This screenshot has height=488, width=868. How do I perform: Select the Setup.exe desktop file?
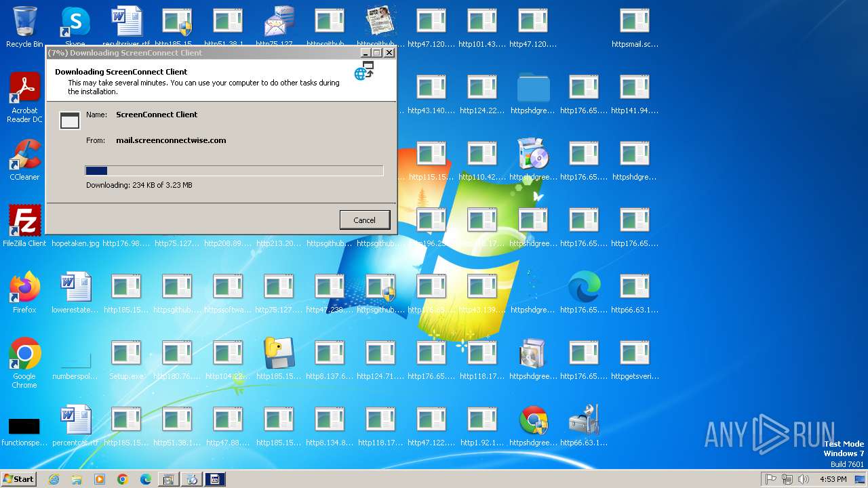(126, 359)
